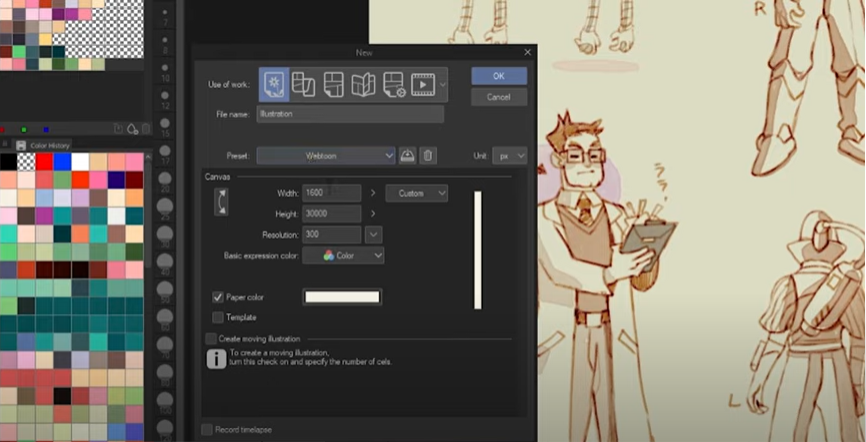The image size is (866, 442).
Task: Click the Cancel button
Action: pyautogui.click(x=499, y=97)
